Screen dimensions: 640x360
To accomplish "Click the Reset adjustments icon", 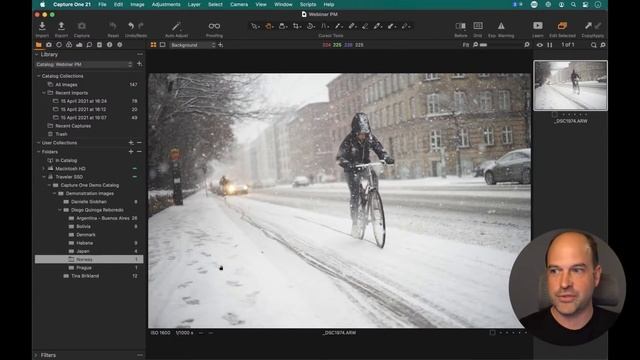I will tap(113, 26).
